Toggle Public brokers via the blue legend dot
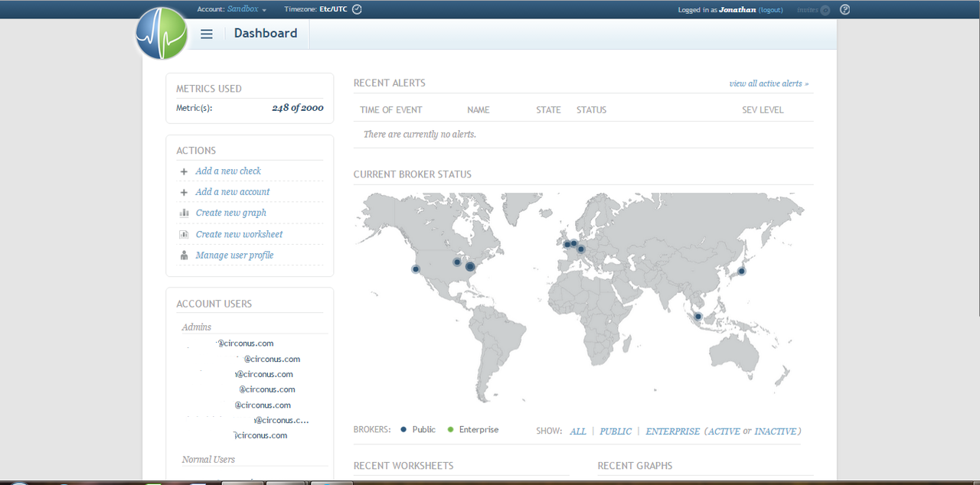The image size is (980, 485). (x=401, y=429)
